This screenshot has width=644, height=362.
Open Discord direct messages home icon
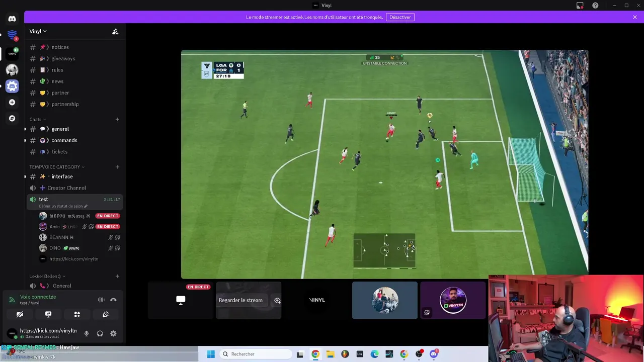click(12, 19)
